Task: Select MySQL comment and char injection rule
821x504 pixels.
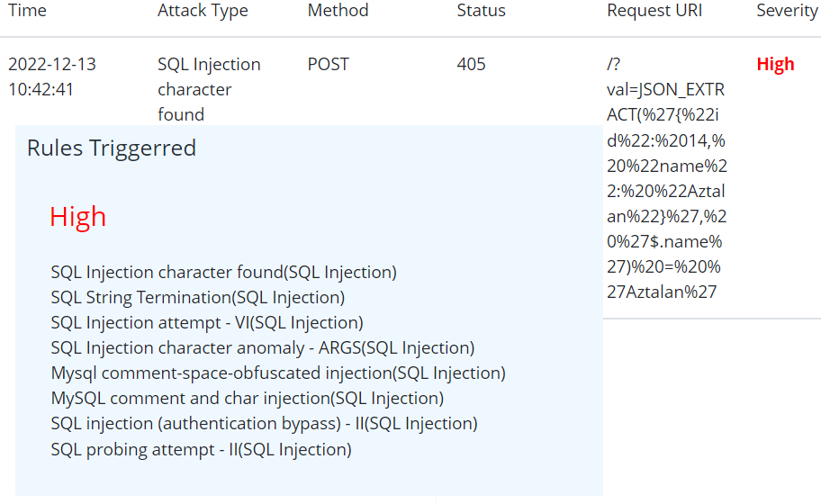Action: tap(247, 398)
